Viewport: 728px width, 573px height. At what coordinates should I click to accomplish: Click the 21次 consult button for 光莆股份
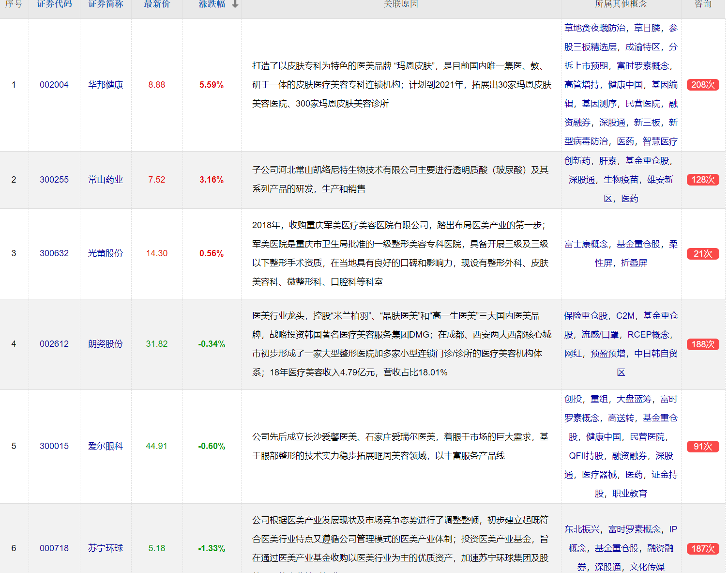(703, 254)
